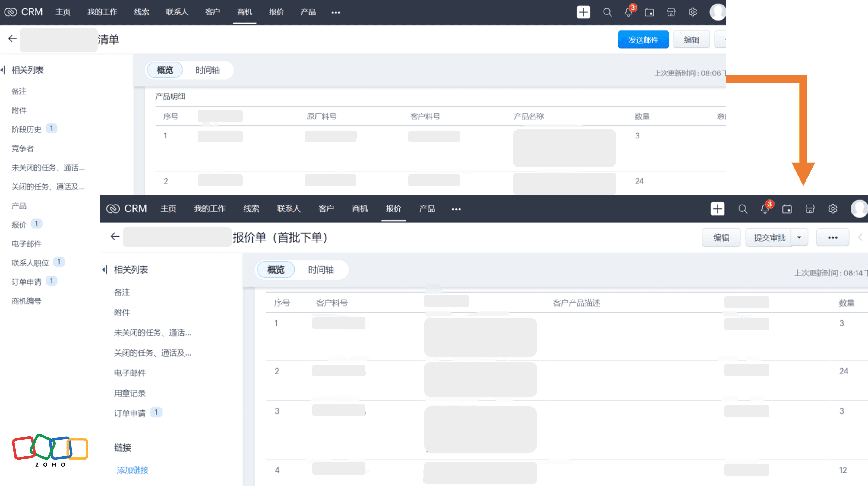868x486 pixels.
Task: Open 电子邮件 in top window related list
Action: (26, 244)
